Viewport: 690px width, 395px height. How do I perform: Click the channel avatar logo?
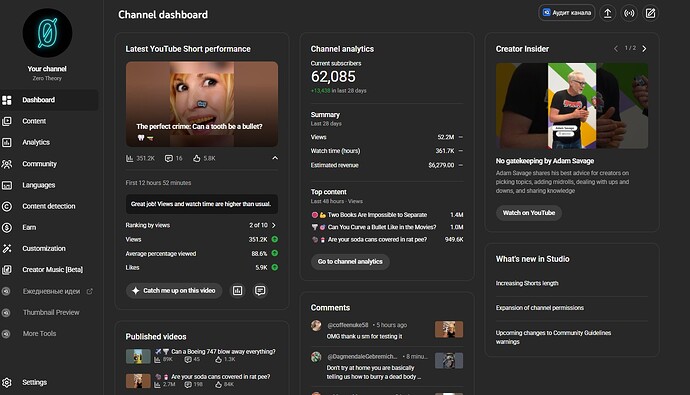tap(47, 33)
